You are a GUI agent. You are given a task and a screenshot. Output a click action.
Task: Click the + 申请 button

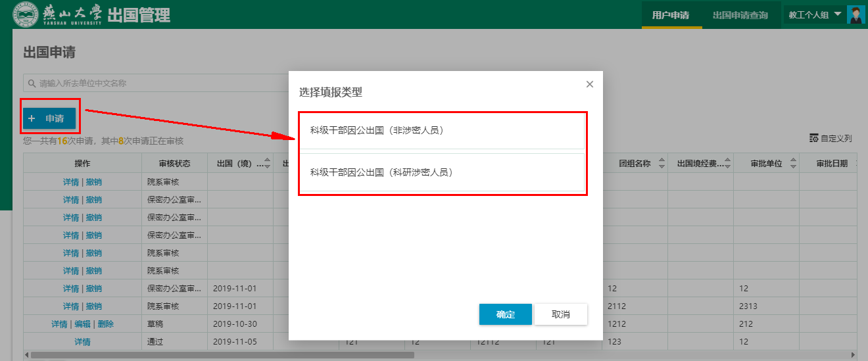49,118
